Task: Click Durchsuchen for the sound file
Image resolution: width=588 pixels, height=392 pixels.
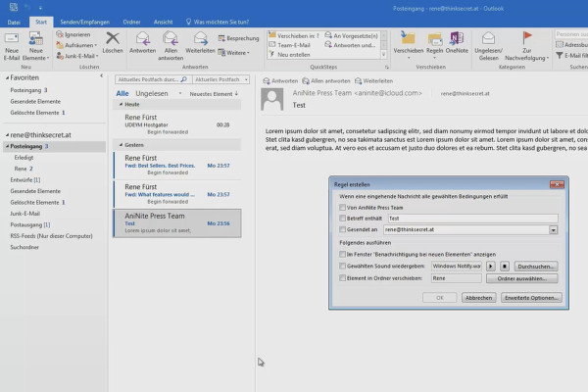Action: [536, 267]
